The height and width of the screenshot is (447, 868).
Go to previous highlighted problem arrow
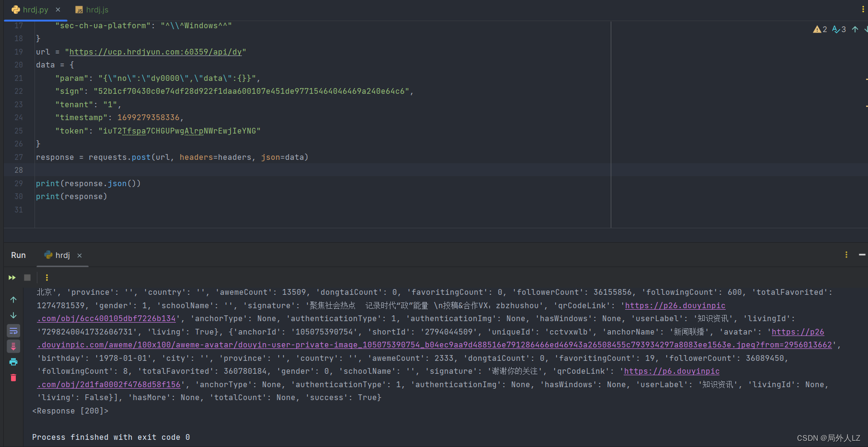tap(855, 29)
